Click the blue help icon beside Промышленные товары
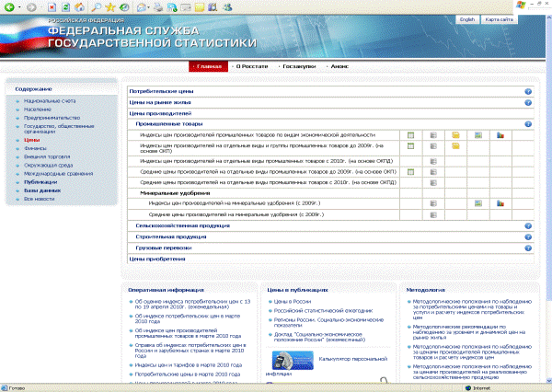Image resolution: width=552 pixels, height=392 pixels. (x=528, y=124)
